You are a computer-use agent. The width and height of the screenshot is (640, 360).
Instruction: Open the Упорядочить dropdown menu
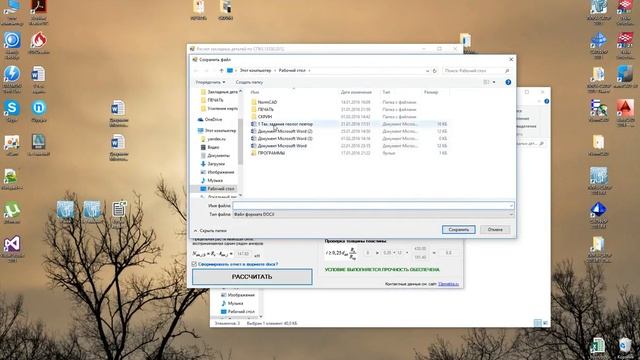click(x=210, y=82)
